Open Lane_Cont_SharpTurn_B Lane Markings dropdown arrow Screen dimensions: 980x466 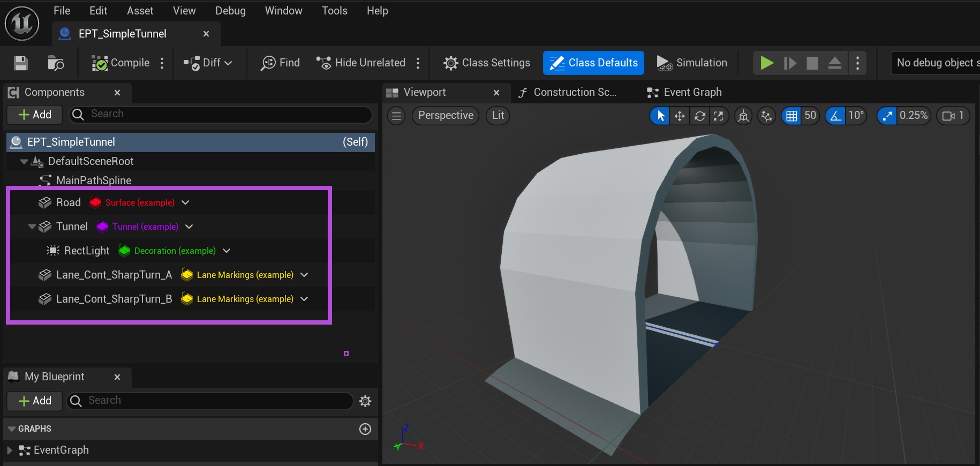point(304,299)
